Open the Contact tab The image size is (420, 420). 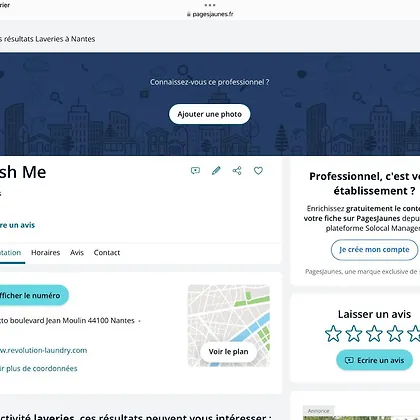(107, 253)
